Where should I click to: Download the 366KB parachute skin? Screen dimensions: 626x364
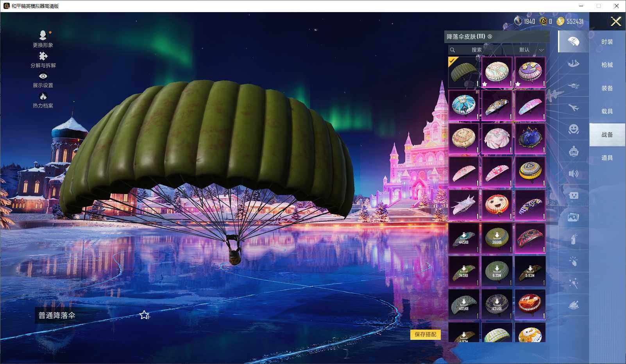497,238
